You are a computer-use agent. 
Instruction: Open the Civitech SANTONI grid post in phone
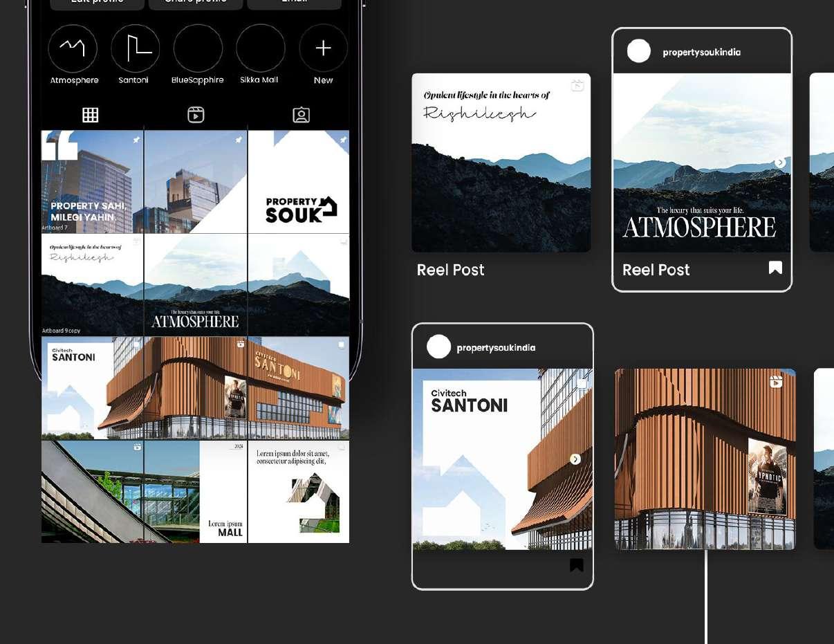pyautogui.click(x=92, y=388)
